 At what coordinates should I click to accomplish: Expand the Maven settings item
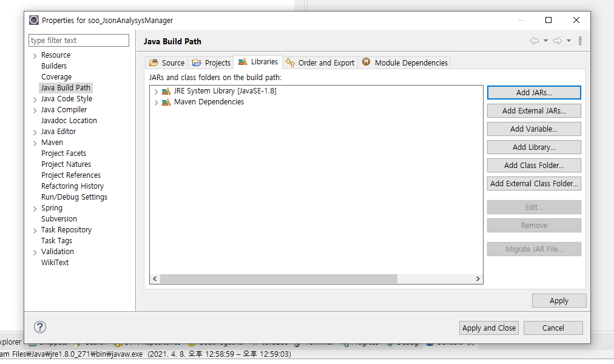(35, 143)
